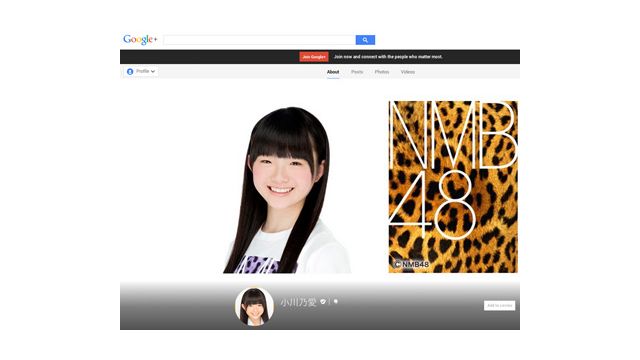Viewport: 640px width, 360px height.
Task: Switch to the Videos tab
Action: click(x=408, y=72)
